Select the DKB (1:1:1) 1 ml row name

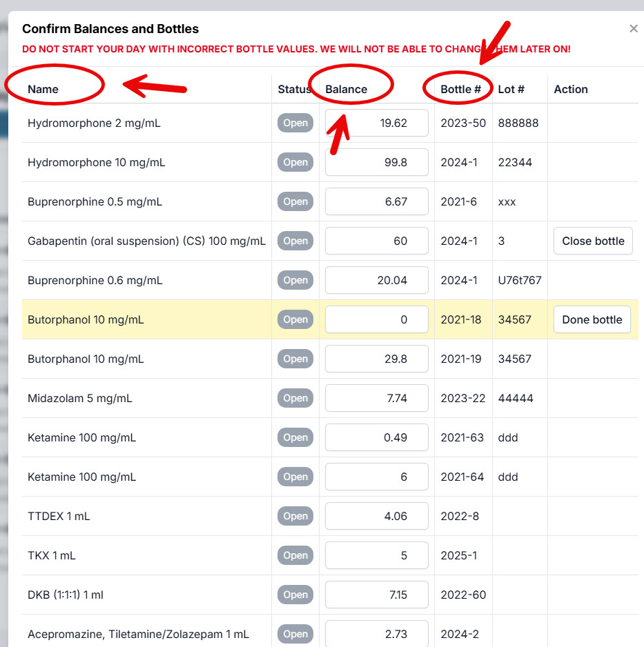click(65, 595)
